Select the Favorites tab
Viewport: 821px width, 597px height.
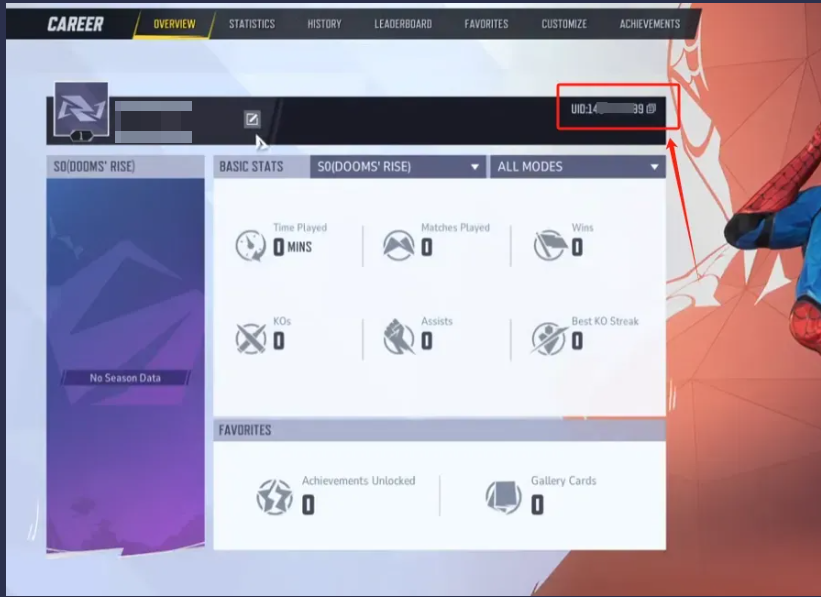486,24
